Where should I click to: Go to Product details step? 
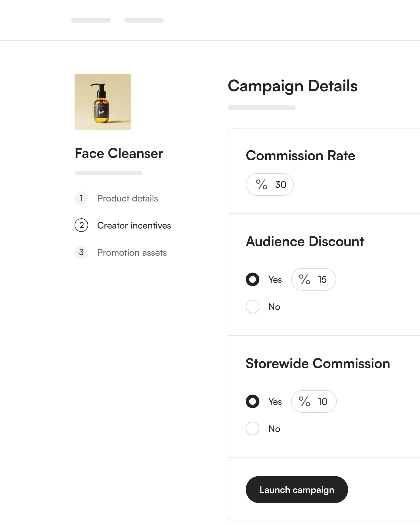pos(127,198)
